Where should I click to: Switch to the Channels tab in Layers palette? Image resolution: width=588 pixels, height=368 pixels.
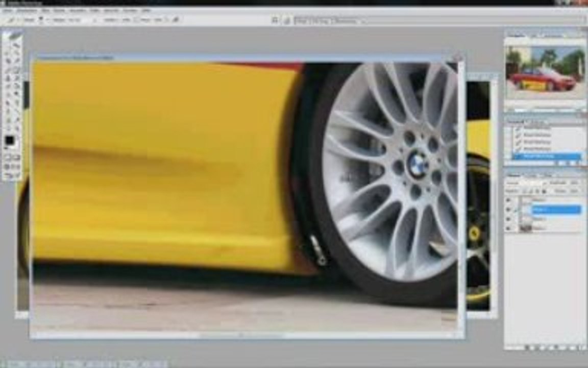coord(531,175)
